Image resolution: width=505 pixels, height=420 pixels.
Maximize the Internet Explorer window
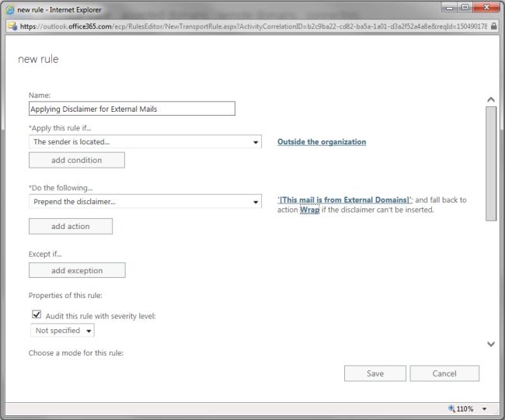(x=465, y=7)
